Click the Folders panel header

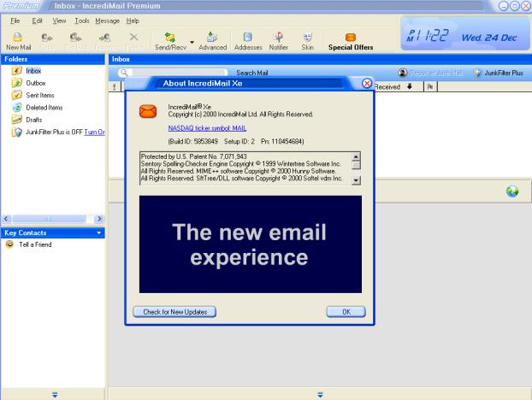click(53, 59)
